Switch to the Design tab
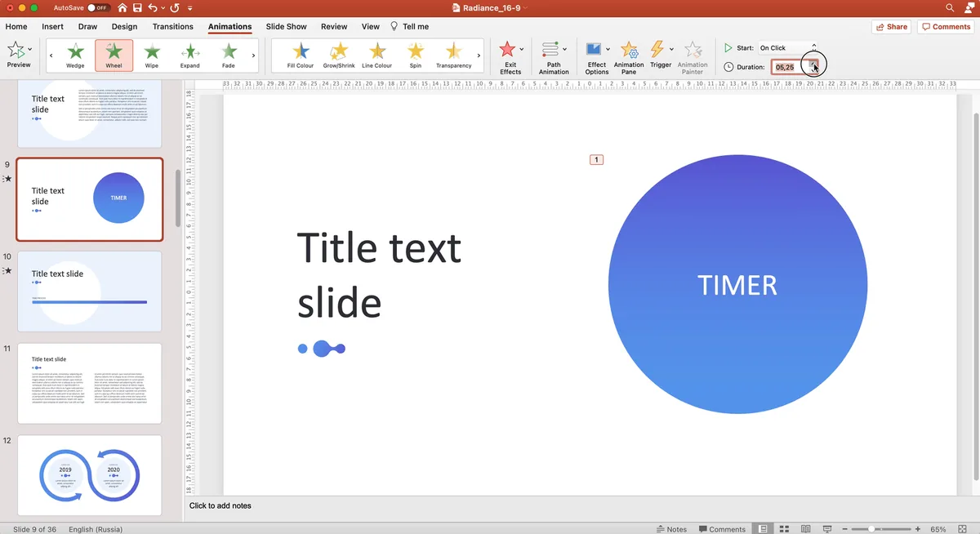 point(124,26)
